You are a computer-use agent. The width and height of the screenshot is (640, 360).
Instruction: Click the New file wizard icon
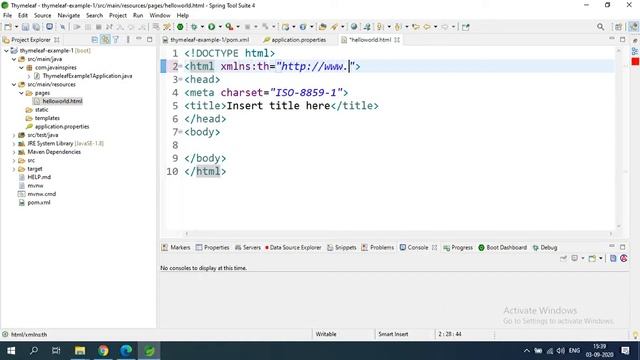[x=8, y=27]
